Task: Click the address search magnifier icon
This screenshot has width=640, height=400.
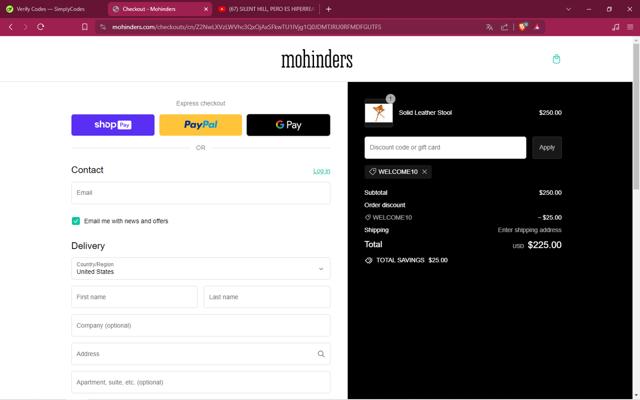Action: (321, 354)
